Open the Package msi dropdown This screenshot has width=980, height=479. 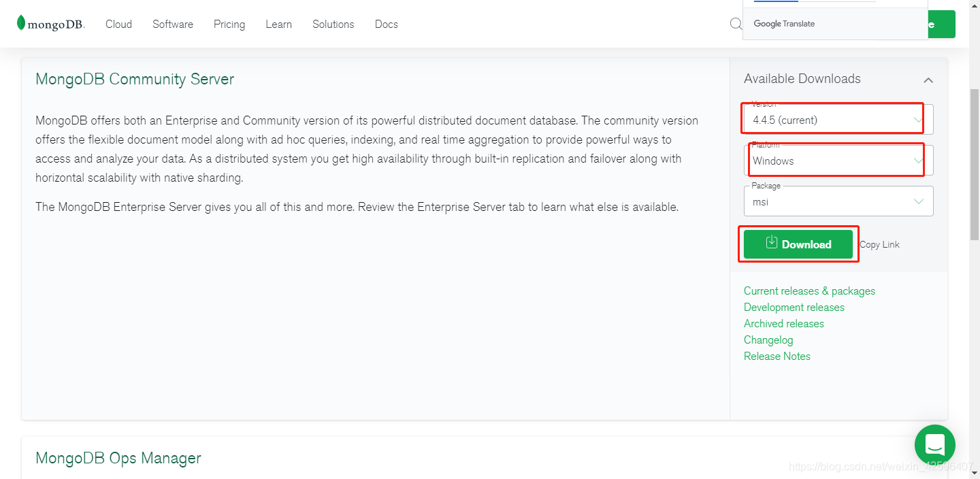pyautogui.click(x=837, y=201)
